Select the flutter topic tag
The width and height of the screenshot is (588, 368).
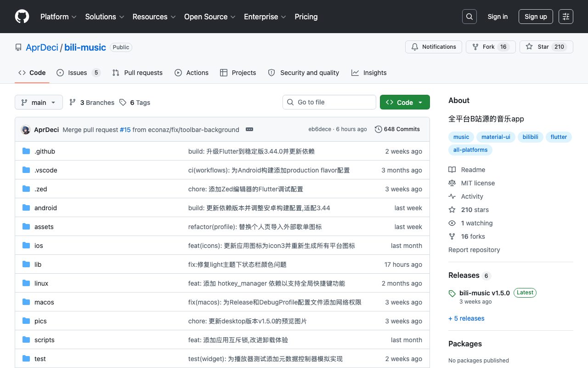point(559,137)
